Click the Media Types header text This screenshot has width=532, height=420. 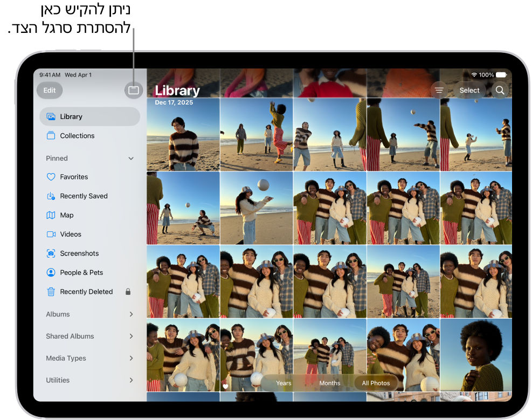tap(66, 358)
